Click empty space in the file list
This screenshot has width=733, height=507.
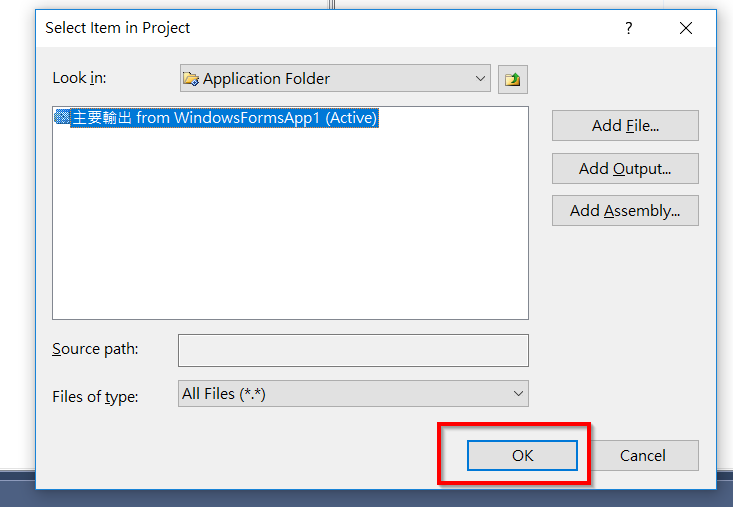click(290, 224)
